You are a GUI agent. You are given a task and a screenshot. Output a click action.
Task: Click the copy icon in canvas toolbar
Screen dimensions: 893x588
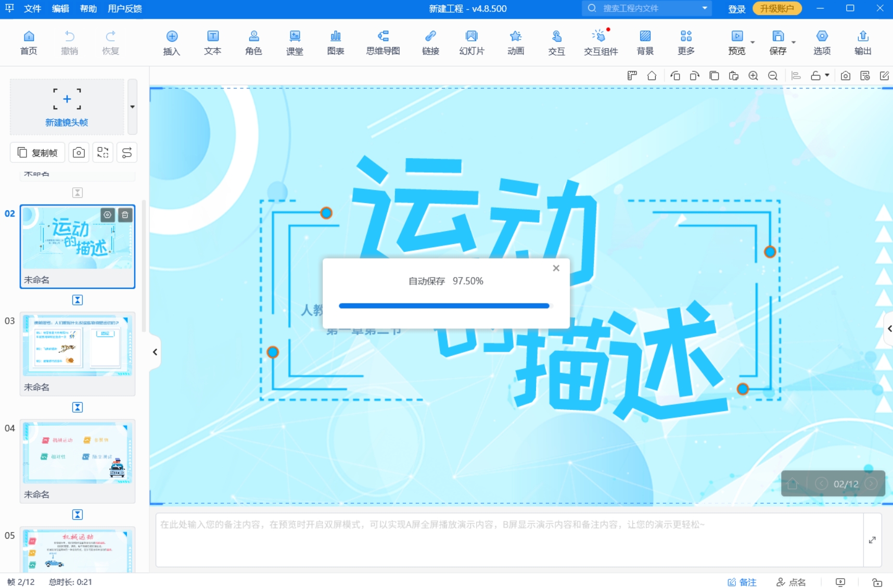pyautogui.click(x=714, y=75)
